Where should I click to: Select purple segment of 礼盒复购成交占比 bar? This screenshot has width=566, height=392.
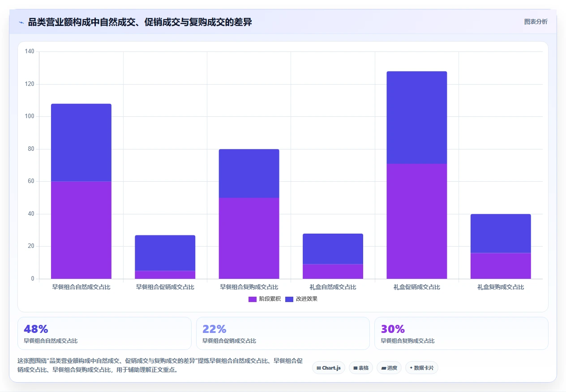tap(501, 266)
